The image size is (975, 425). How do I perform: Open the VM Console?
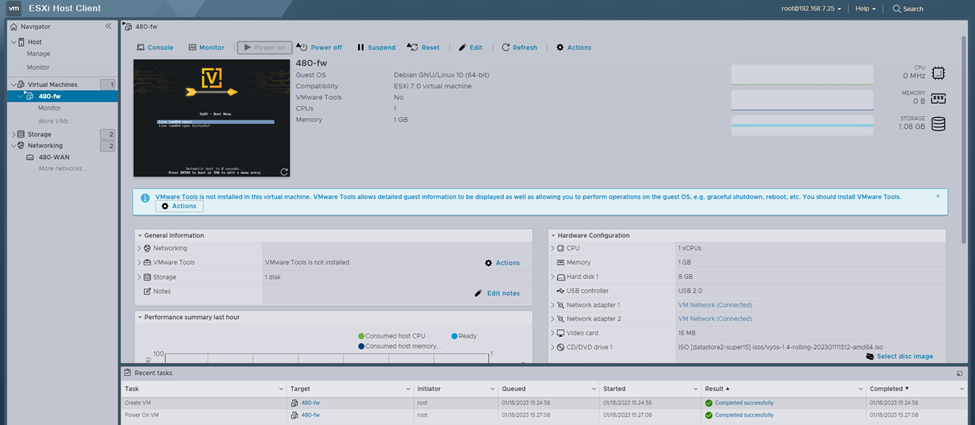tap(155, 47)
